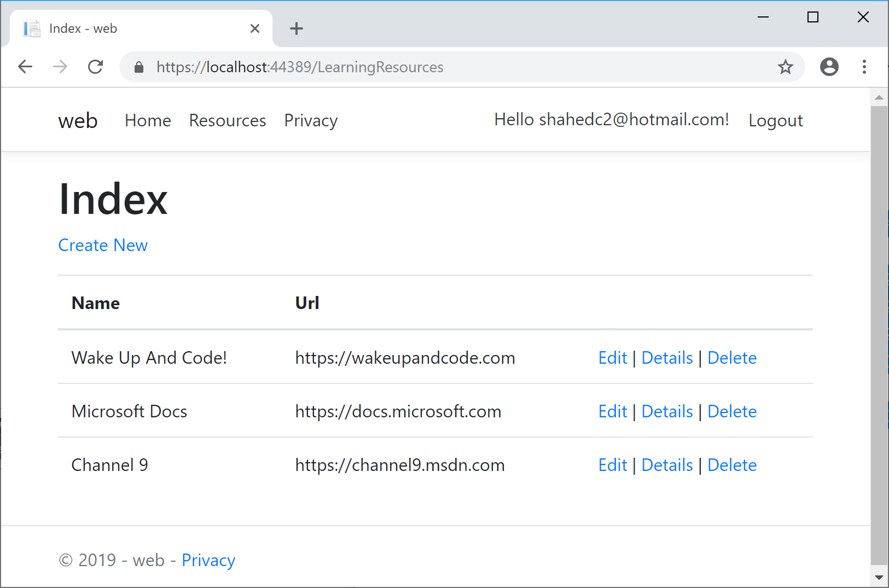Image resolution: width=889 pixels, height=588 pixels.
Task: Open the Privacy link in the footer
Action: point(208,560)
